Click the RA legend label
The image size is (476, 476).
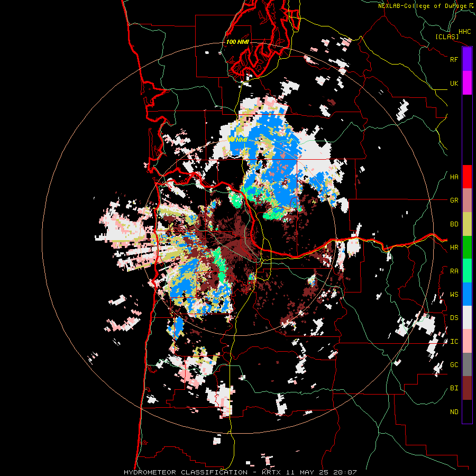[454, 271]
